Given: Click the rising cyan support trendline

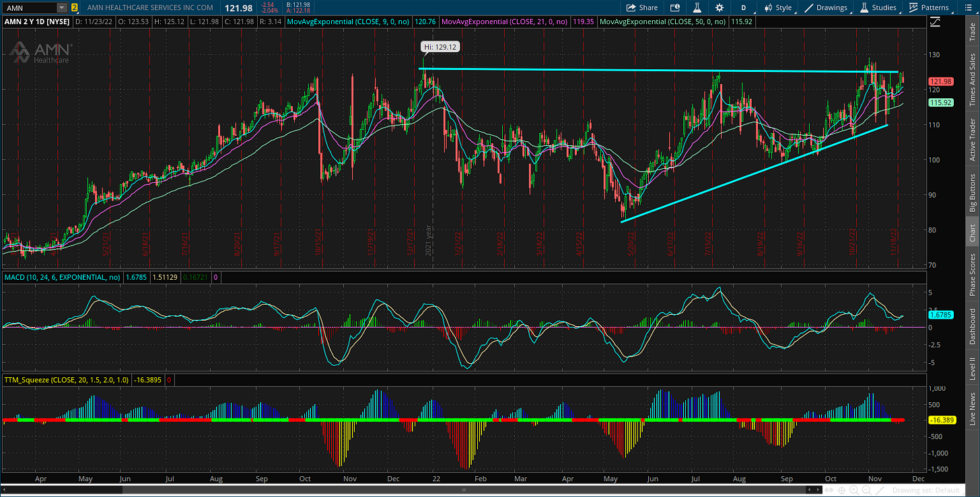Looking at the screenshot, I should point(754,173).
